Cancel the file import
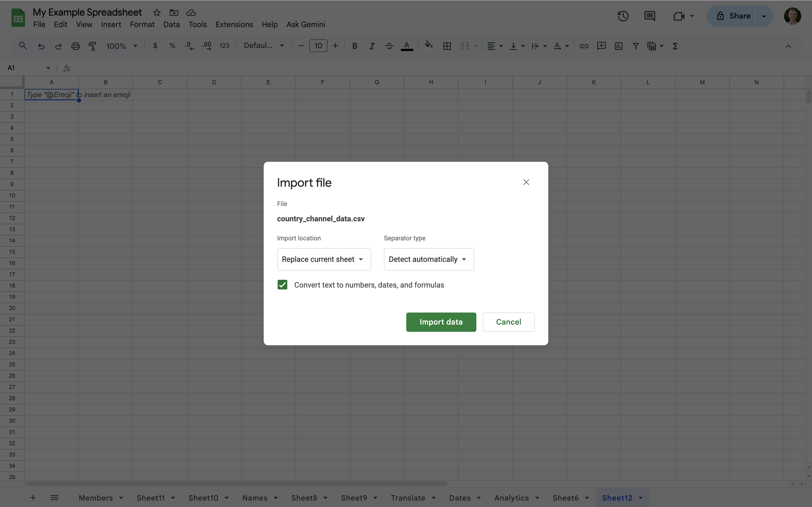The image size is (812, 507). pos(508,322)
